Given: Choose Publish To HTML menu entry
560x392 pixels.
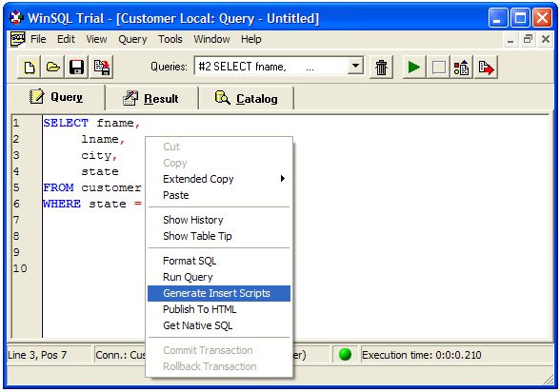Looking at the screenshot, I should tap(219, 309).
